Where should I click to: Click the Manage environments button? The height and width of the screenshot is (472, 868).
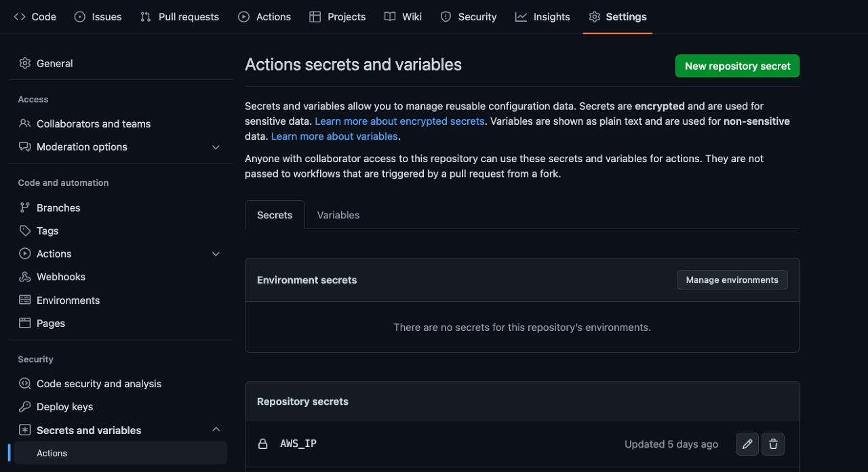732,280
